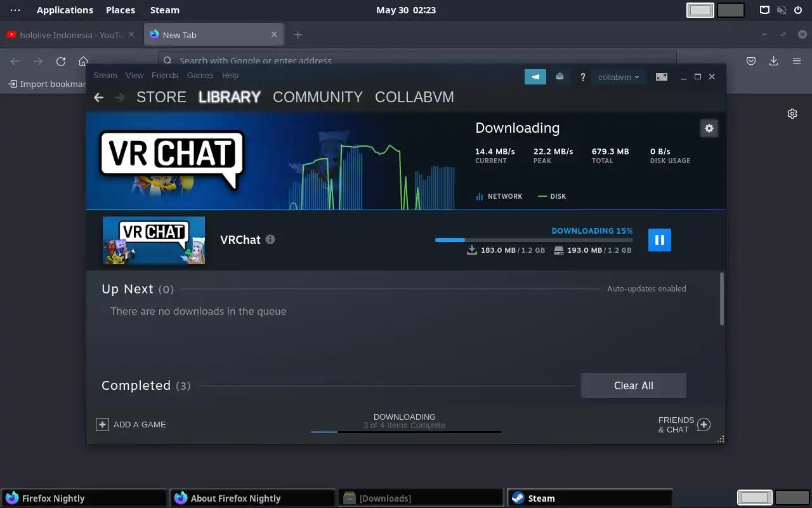Go to Firefox home page icon
The image size is (812, 508).
click(x=83, y=61)
